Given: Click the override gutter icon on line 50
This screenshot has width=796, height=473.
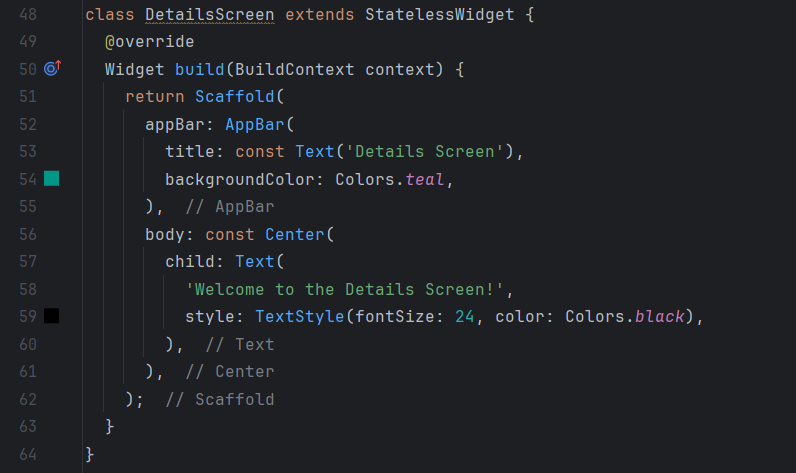Looking at the screenshot, I should tap(52, 68).
